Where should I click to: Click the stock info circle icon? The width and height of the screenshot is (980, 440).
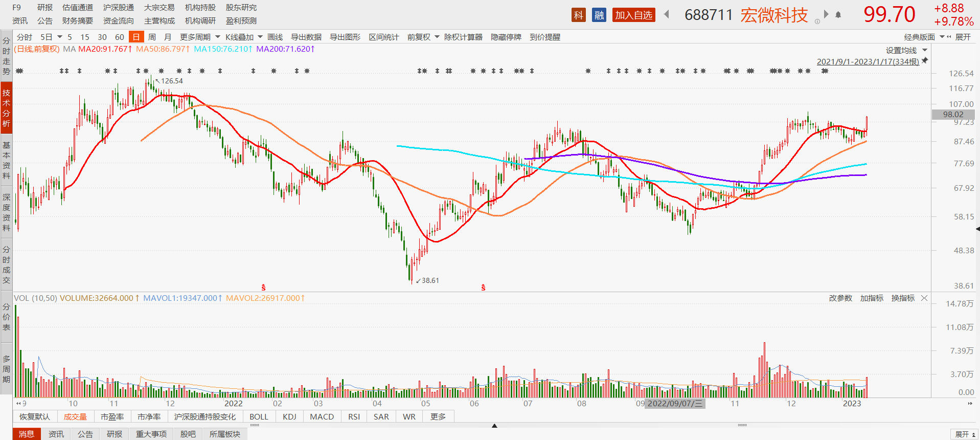[x=817, y=21]
